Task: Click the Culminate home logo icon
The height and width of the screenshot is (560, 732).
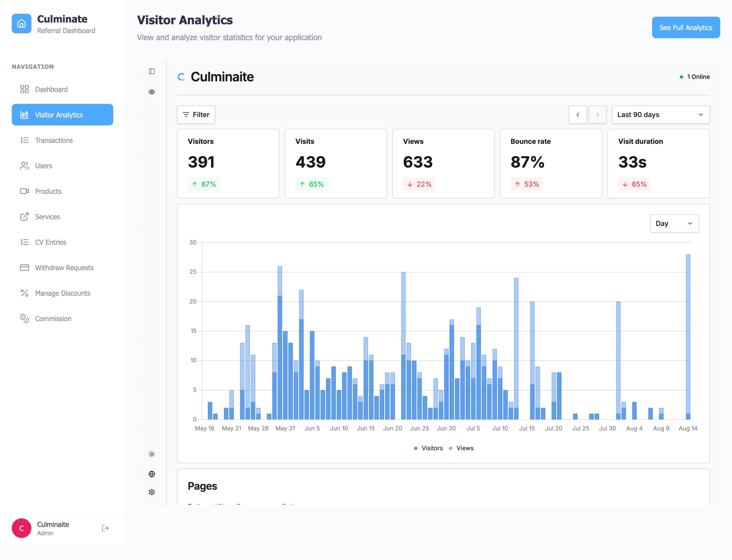Action: tap(21, 23)
